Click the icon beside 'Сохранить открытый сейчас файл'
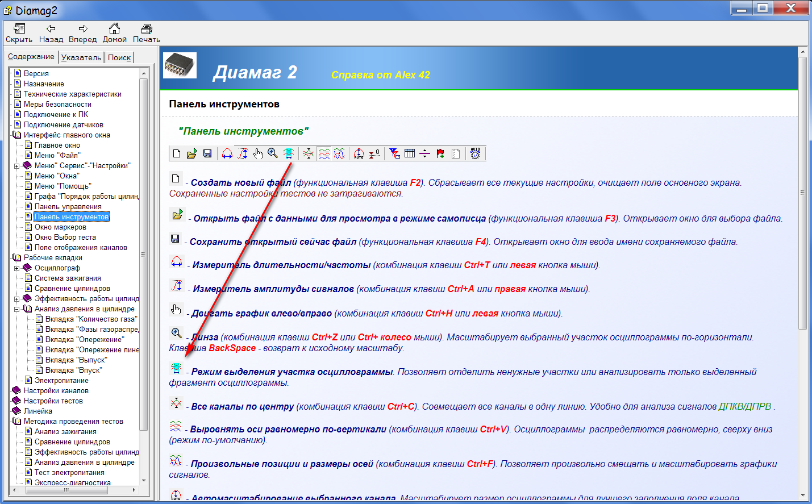The width and height of the screenshot is (812, 504). coord(176,239)
